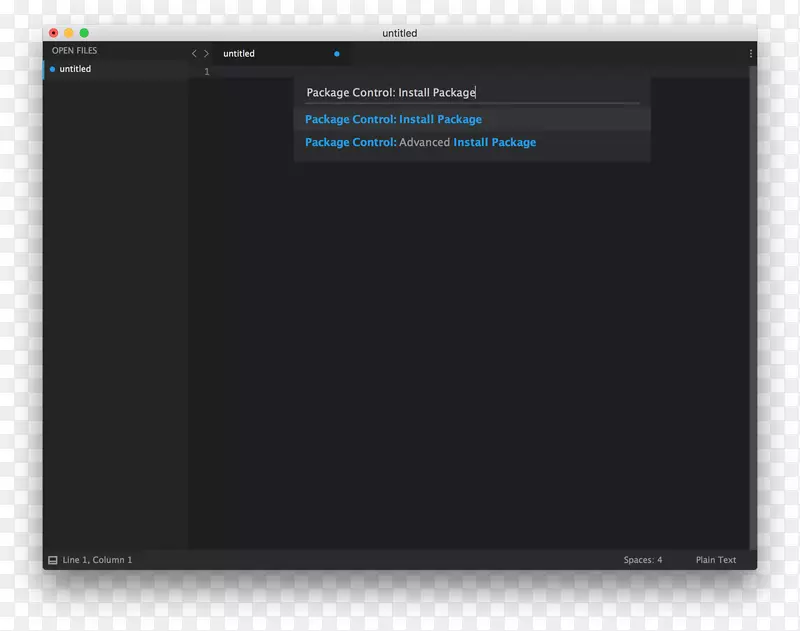Click the command palette input field
This screenshot has width=800, height=631.
click(x=472, y=92)
